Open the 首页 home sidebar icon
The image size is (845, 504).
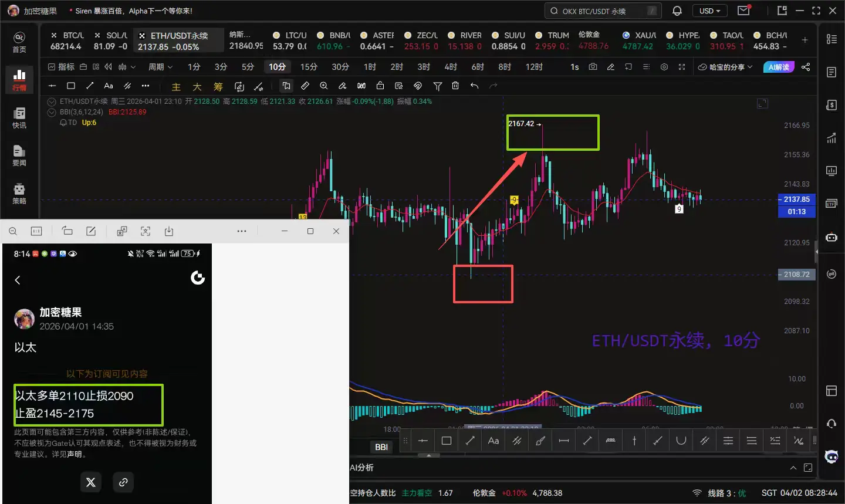click(19, 42)
